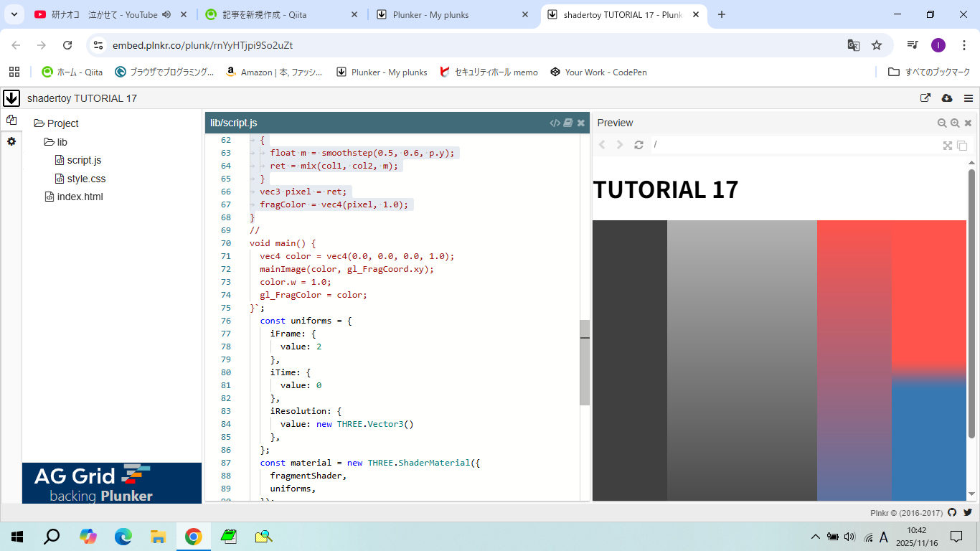Click the preview vertical scrollbar thumb
This screenshot has height=551, width=980.
pos(972,303)
